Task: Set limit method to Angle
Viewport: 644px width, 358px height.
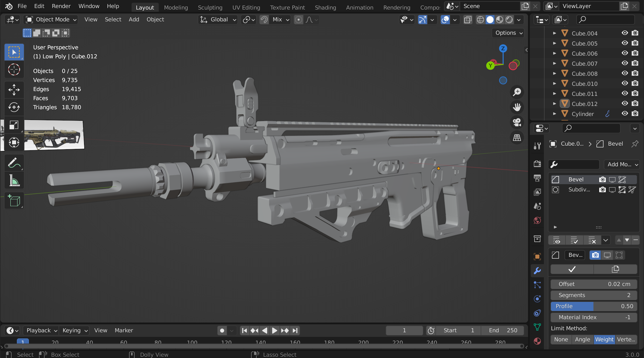Action: (582, 339)
